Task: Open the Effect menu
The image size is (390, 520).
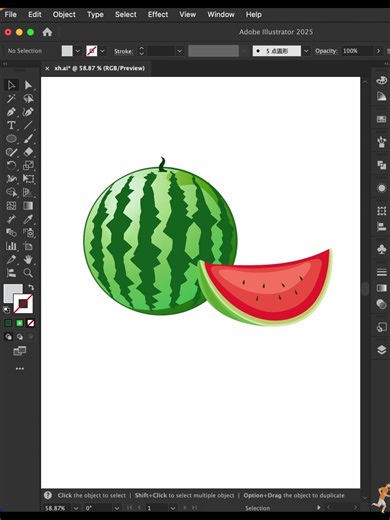Action: pos(158,15)
